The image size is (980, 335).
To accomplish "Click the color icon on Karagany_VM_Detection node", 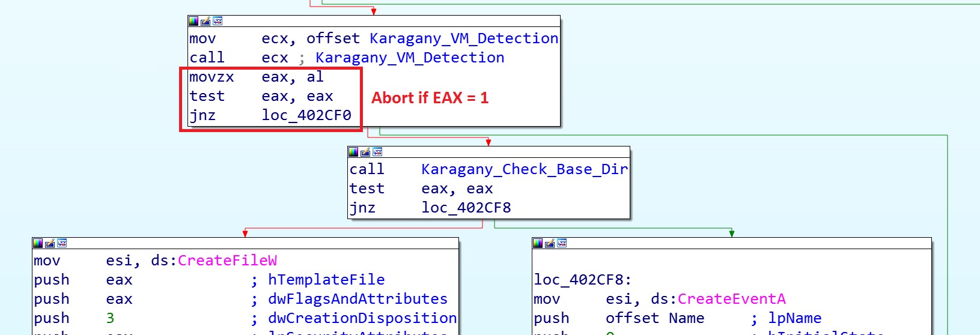I will (x=193, y=21).
